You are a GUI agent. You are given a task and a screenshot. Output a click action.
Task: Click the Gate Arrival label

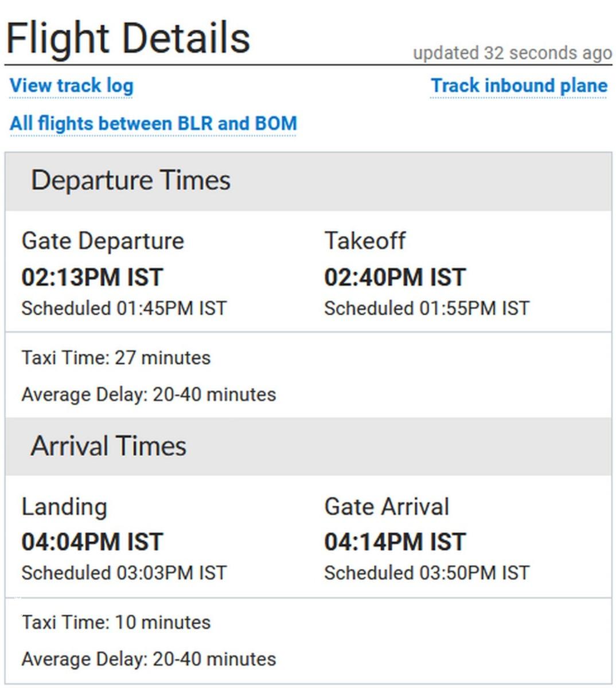pyautogui.click(x=387, y=507)
